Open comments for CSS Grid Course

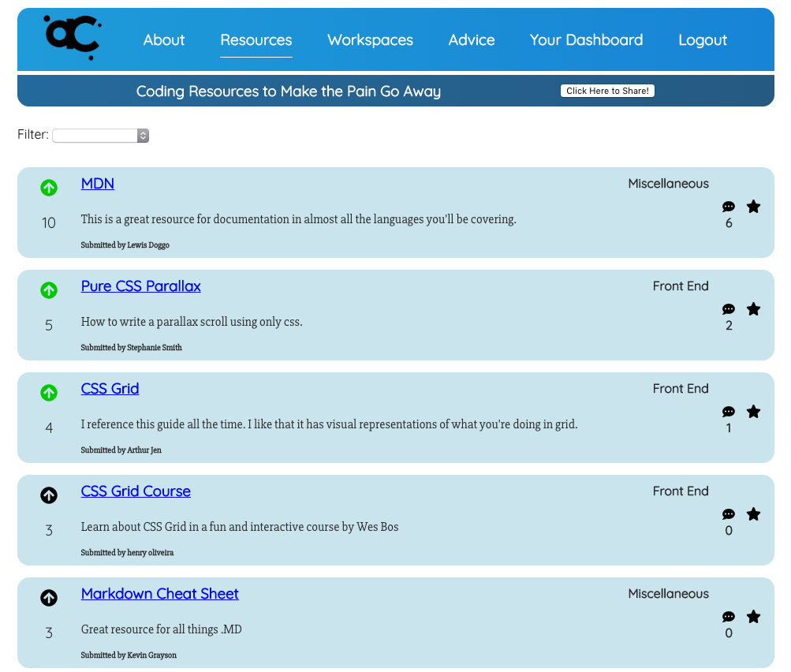point(728,515)
